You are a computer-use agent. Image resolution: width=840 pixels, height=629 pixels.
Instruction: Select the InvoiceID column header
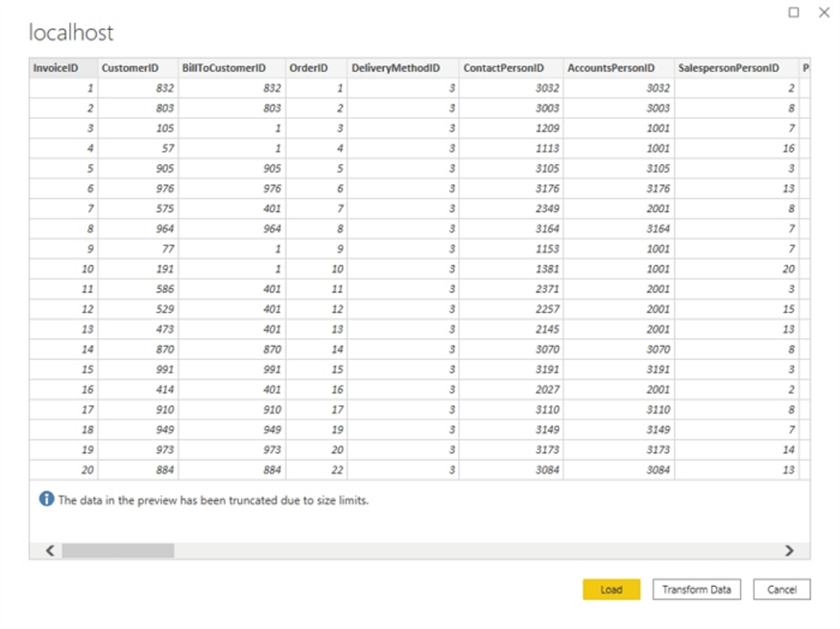pos(55,68)
